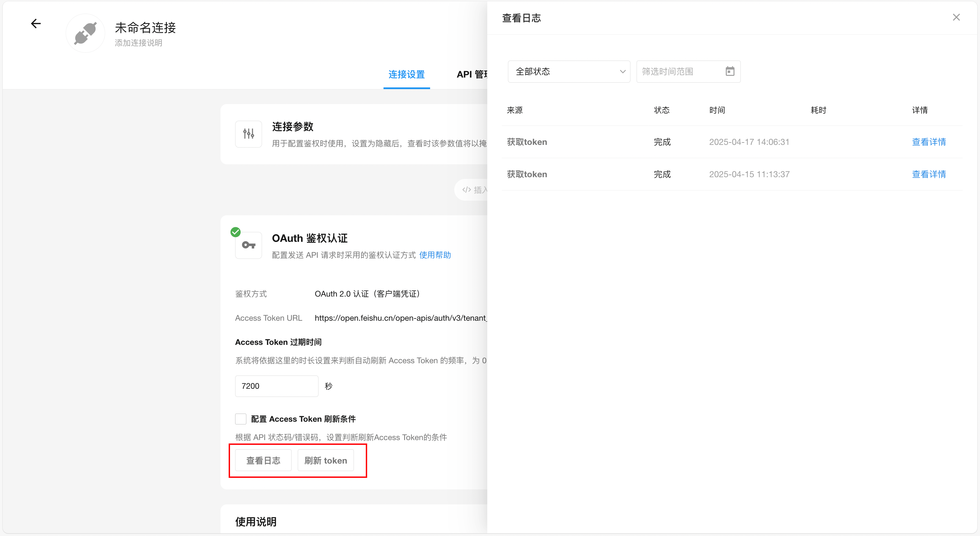Click the 查看日志 button
This screenshot has width=980, height=536.
tap(263, 460)
